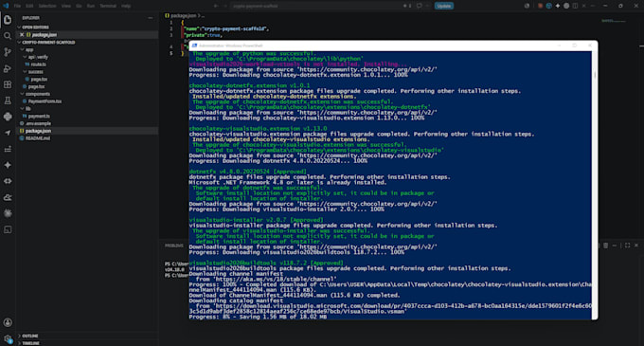Expand the Outline section
This screenshot has width=644, height=346.
19,336
